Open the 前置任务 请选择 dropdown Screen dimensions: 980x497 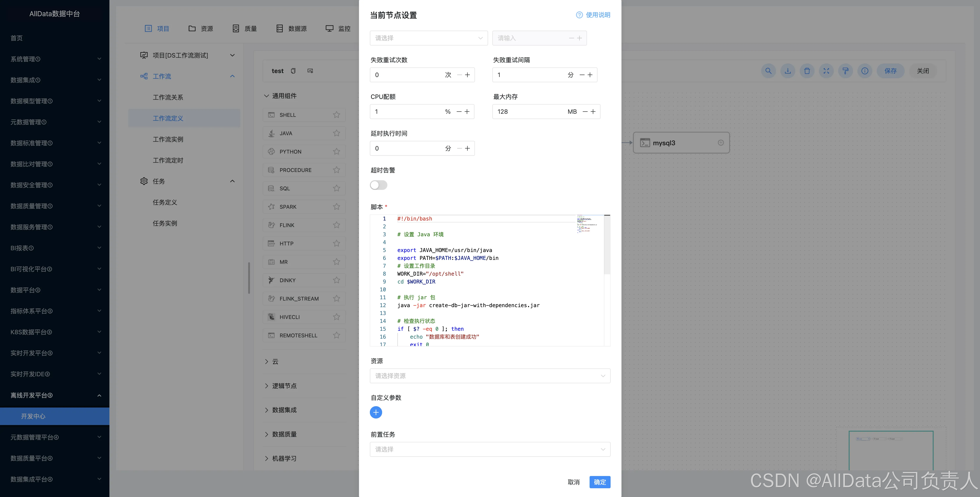490,449
